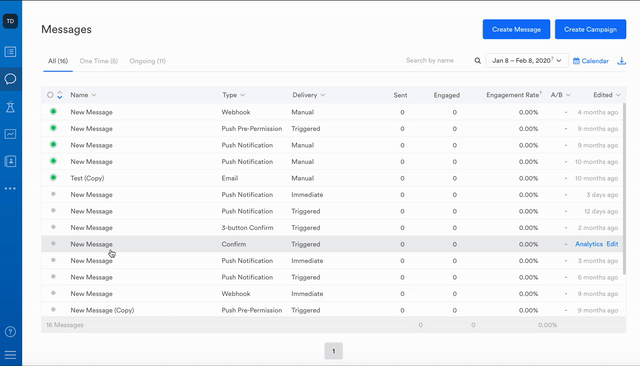Viewport: 640px width, 366px height.
Task: Open the more options ellipsis in sidebar
Action: (11, 189)
